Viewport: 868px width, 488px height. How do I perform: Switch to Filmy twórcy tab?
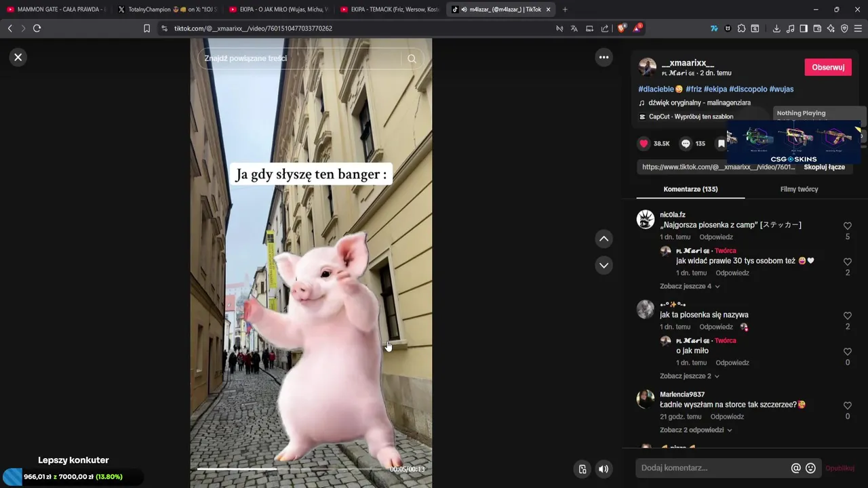799,189
